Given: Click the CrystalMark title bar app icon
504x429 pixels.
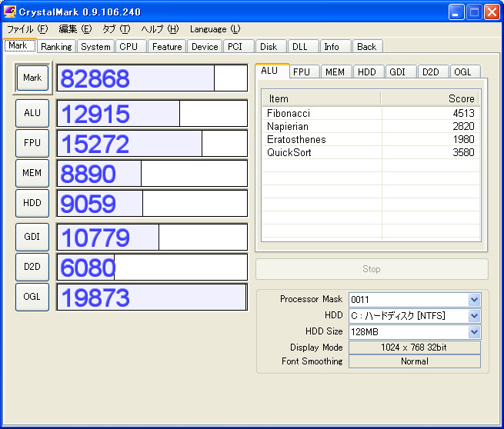Looking at the screenshot, I should (10, 12).
